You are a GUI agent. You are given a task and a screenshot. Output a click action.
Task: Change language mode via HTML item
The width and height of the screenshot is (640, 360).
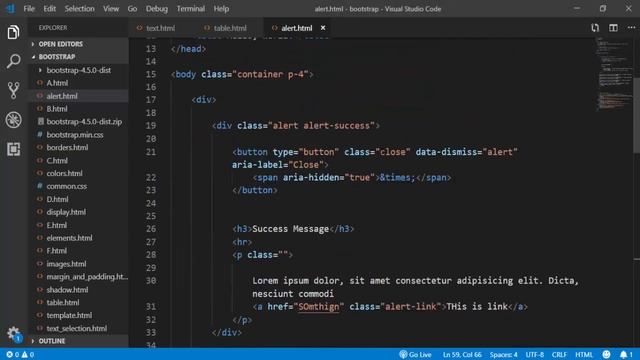click(x=584, y=354)
